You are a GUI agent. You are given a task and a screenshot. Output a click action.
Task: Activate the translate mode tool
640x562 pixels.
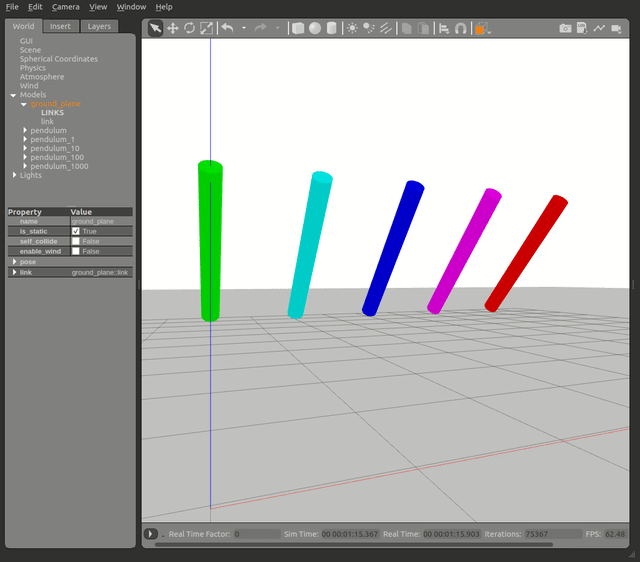click(x=173, y=28)
